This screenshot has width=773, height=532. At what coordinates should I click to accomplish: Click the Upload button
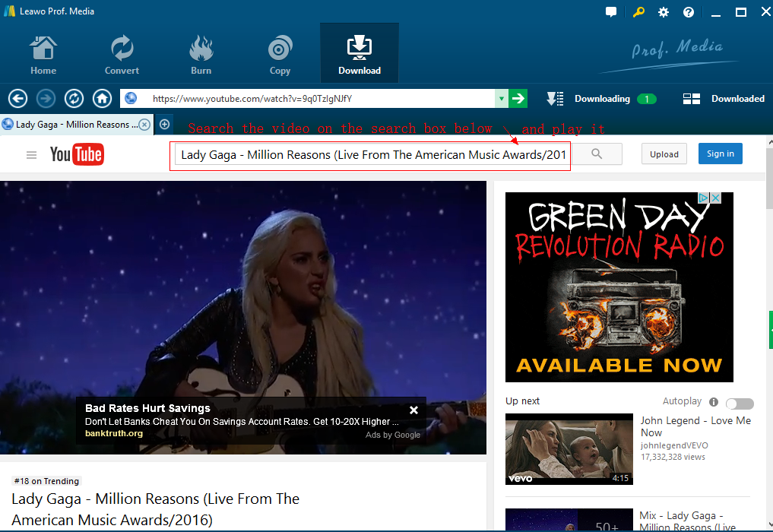[664, 154]
